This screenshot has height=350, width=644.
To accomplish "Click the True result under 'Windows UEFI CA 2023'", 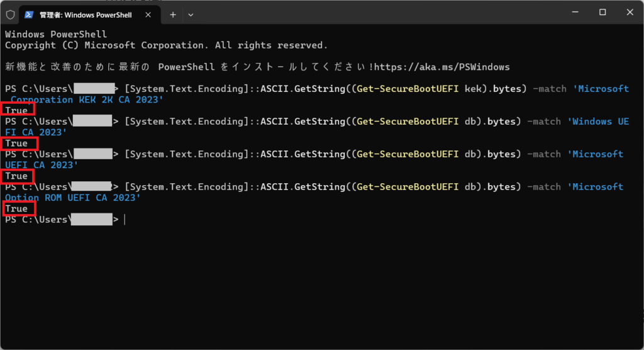I will click(x=16, y=144).
